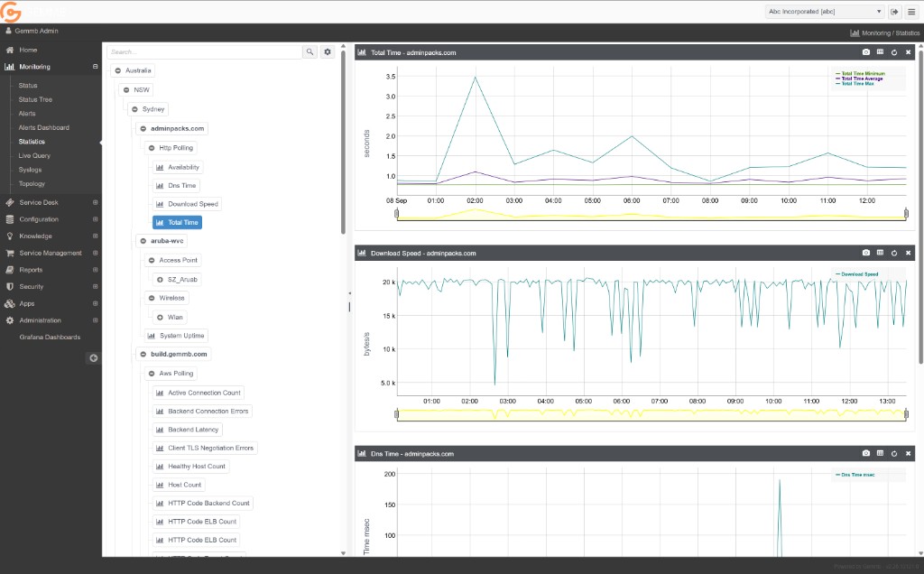The image size is (924, 574).
Task: Refresh the Dns Time chart
Action: pyautogui.click(x=894, y=453)
